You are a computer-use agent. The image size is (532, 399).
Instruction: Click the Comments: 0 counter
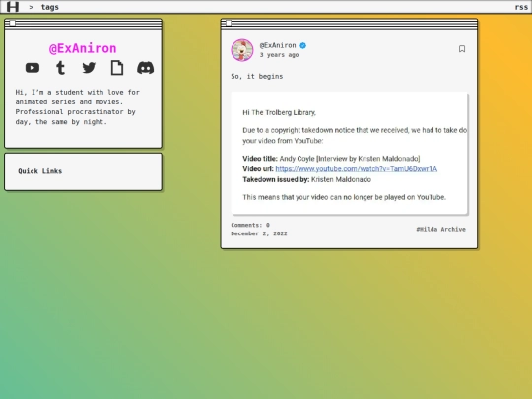(250, 225)
